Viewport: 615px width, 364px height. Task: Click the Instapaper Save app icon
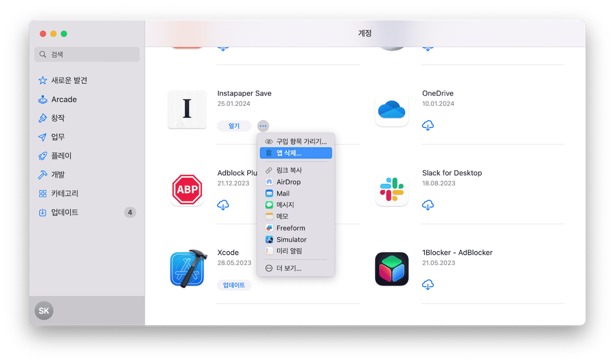click(187, 109)
